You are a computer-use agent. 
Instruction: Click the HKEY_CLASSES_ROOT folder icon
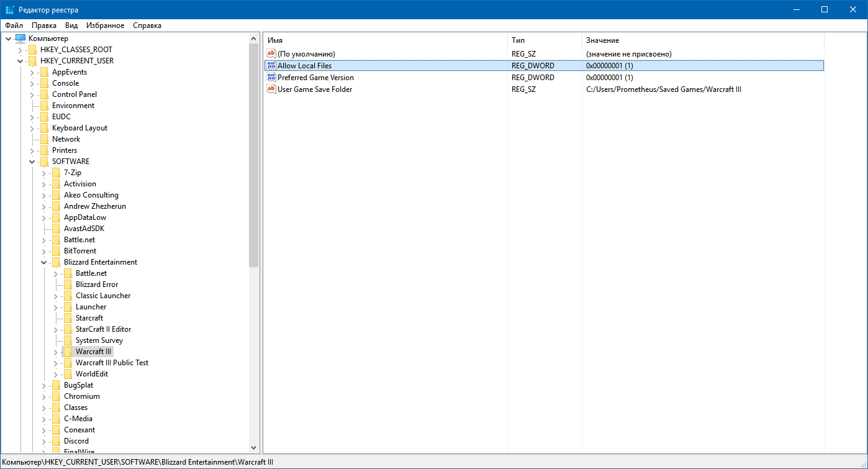tap(32, 50)
